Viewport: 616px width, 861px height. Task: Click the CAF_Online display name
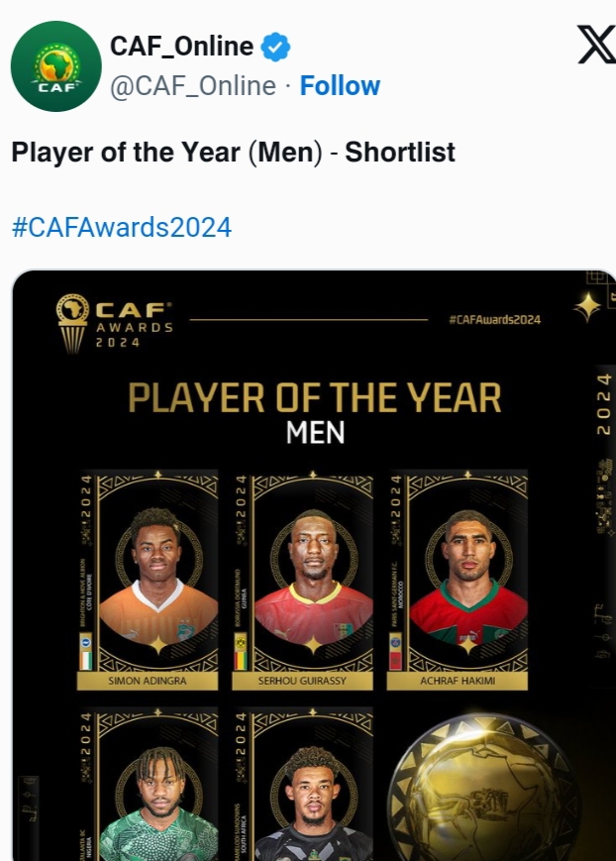(180, 47)
